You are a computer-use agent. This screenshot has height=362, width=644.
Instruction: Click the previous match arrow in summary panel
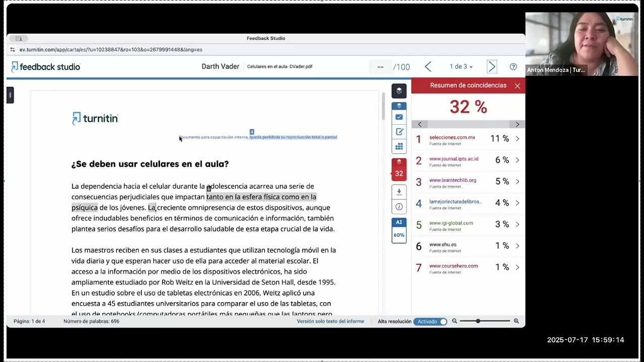pyautogui.click(x=420, y=124)
